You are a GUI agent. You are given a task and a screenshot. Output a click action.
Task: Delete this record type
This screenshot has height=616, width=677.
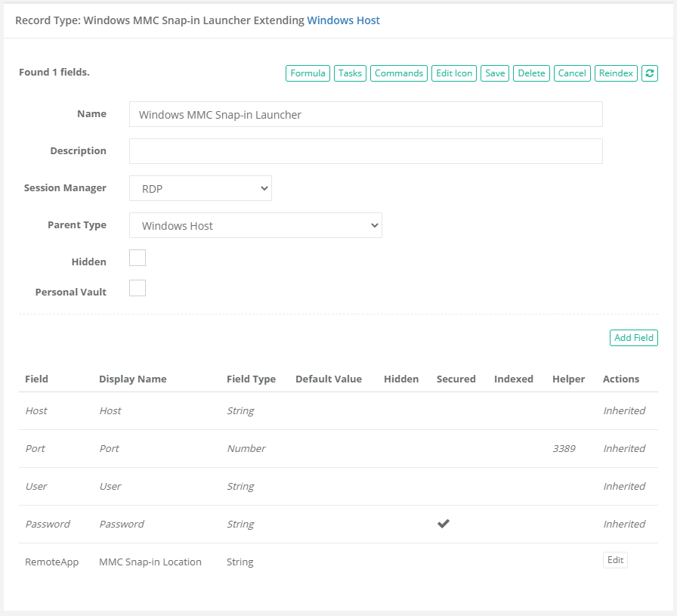[531, 73]
